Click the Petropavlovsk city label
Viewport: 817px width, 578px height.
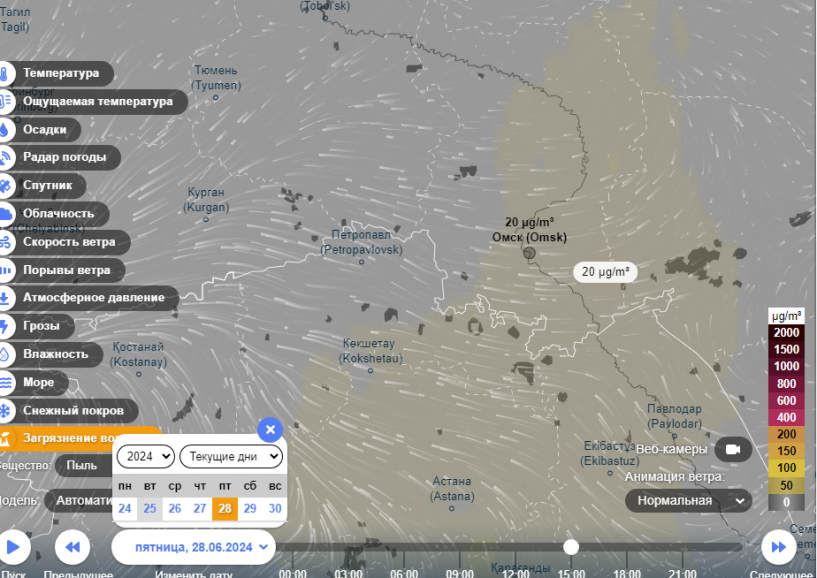[362, 242]
